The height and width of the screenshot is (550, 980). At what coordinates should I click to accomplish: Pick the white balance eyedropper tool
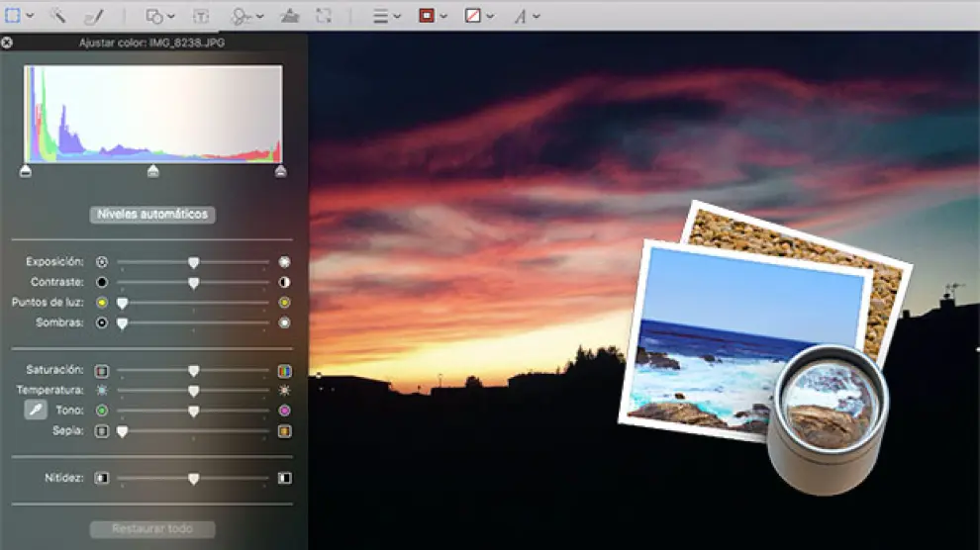pyautogui.click(x=36, y=410)
